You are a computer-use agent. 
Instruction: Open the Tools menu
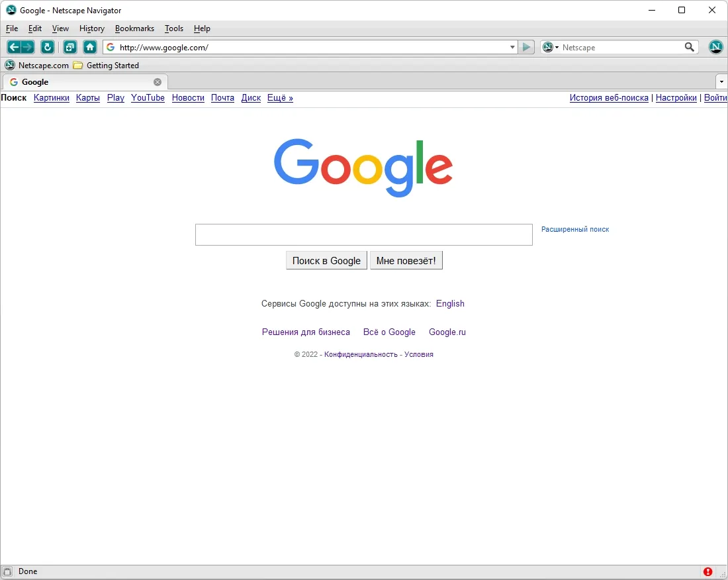(174, 28)
